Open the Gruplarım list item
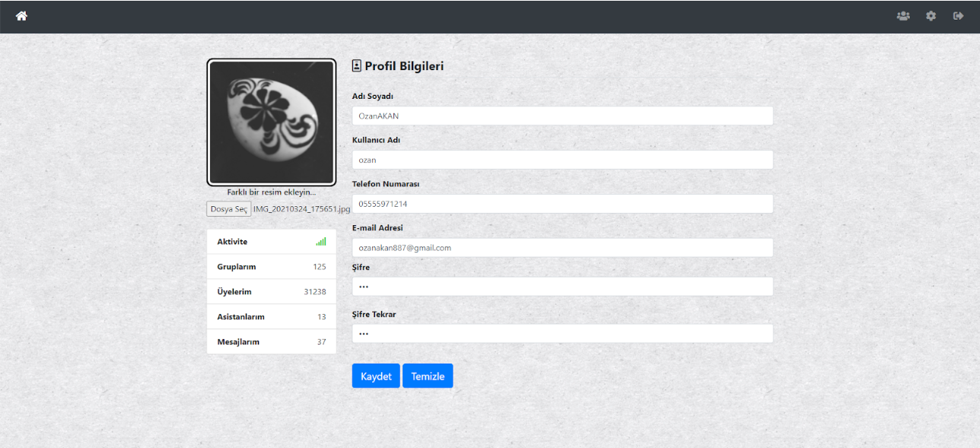 (272, 267)
